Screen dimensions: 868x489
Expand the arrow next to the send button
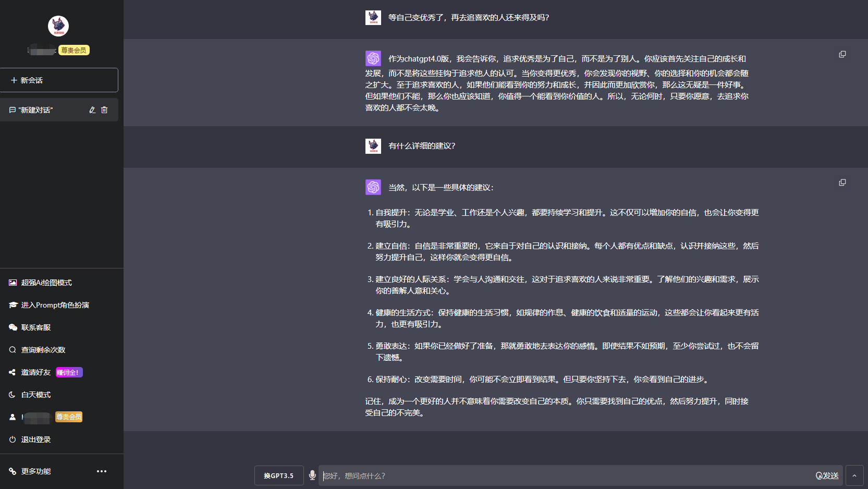tap(854, 475)
